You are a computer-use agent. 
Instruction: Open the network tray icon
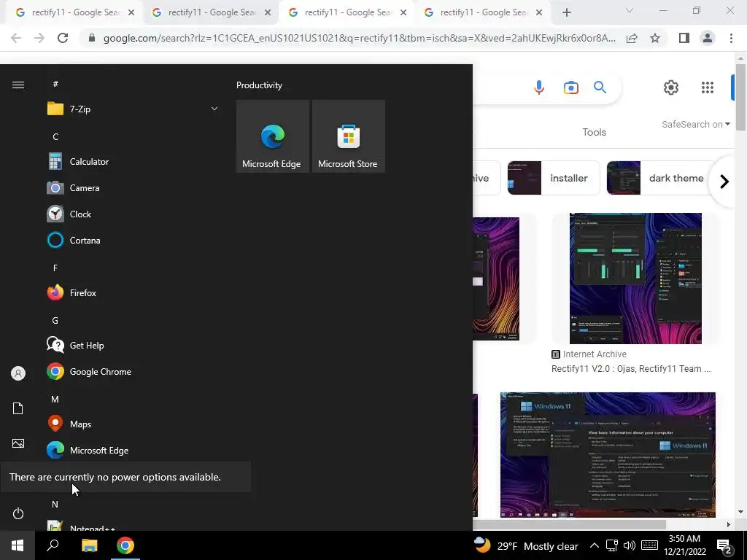click(x=612, y=545)
